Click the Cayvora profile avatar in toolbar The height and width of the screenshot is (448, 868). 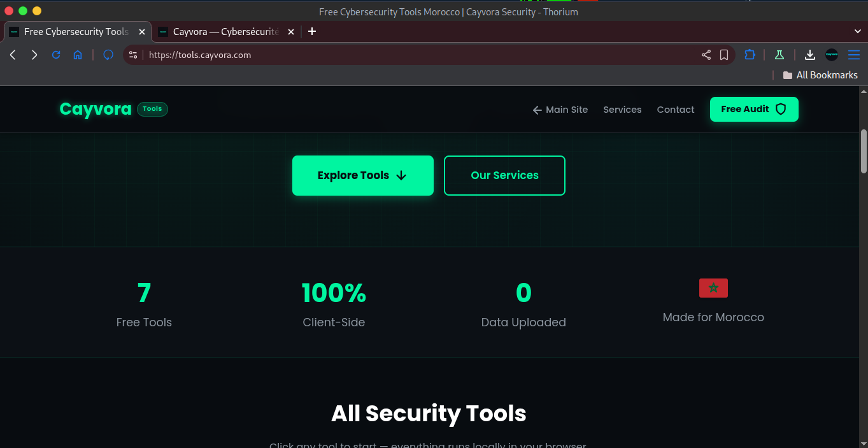[x=832, y=55]
